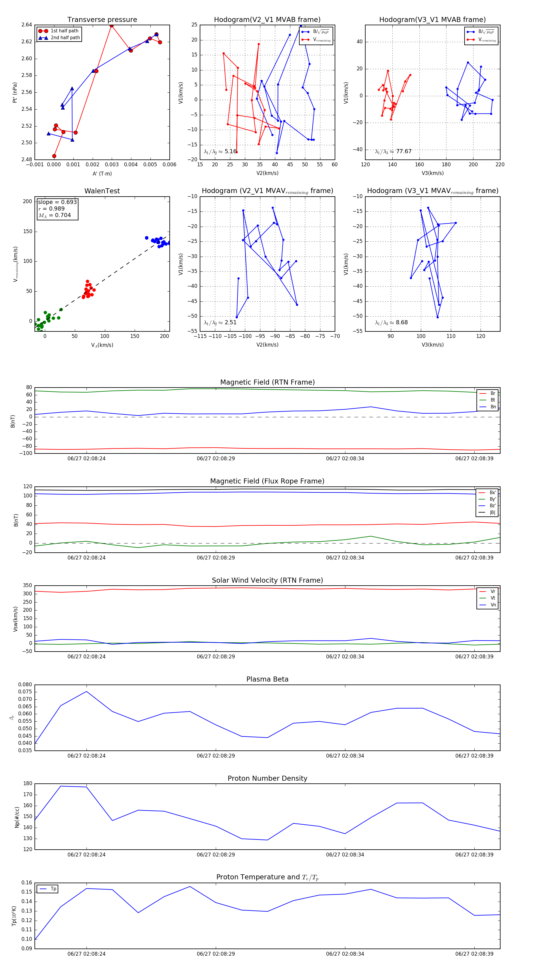The height and width of the screenshot is (980, 535).
Task: Click the Transverse pressure plot title
Action: coord(102,20)
